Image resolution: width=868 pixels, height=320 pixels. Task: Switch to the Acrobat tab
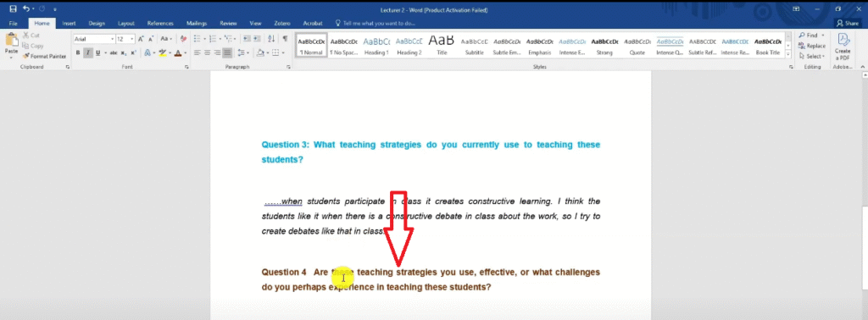(x=313, y=24)
